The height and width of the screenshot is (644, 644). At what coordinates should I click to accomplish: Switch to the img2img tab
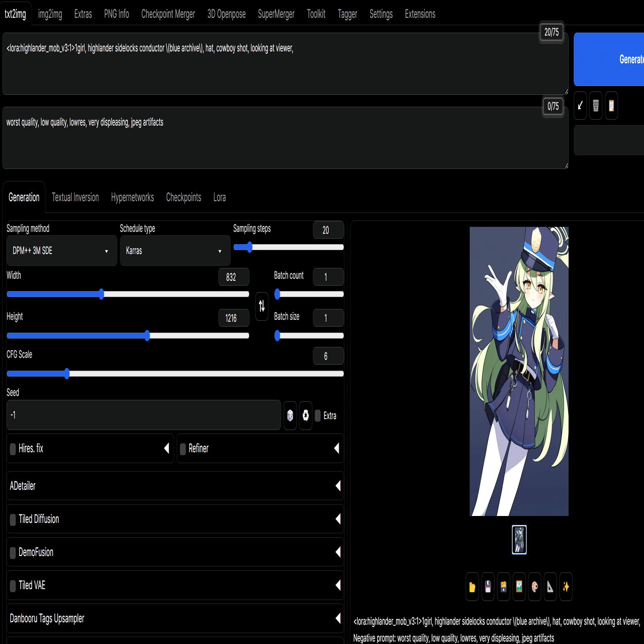coord(50,14)
